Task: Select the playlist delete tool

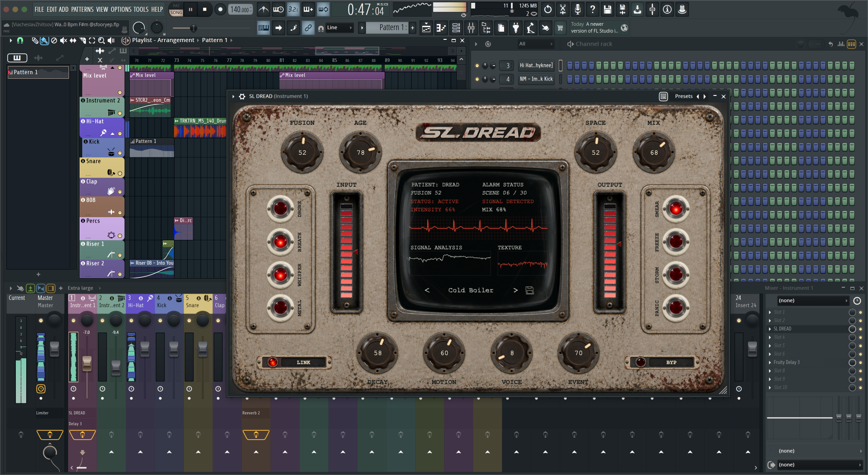Action: [x=54, y=40]
